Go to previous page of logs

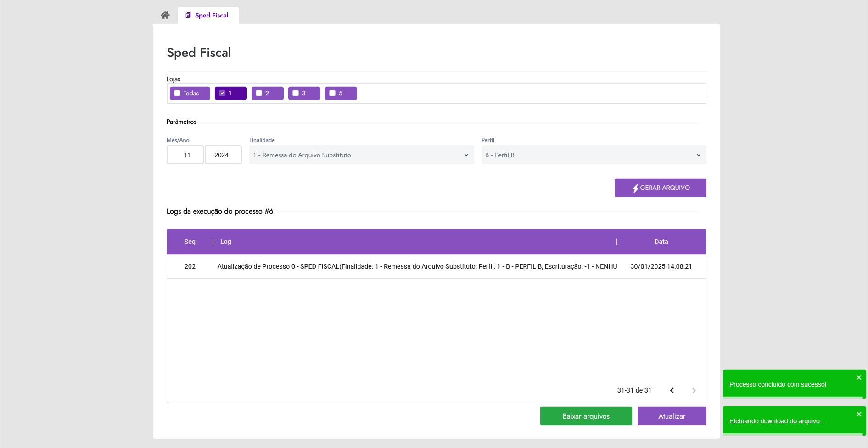672,391
